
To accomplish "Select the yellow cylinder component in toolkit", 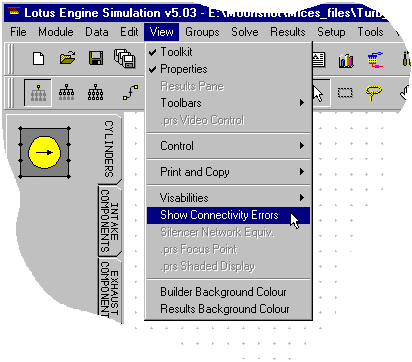I will 44,152.
